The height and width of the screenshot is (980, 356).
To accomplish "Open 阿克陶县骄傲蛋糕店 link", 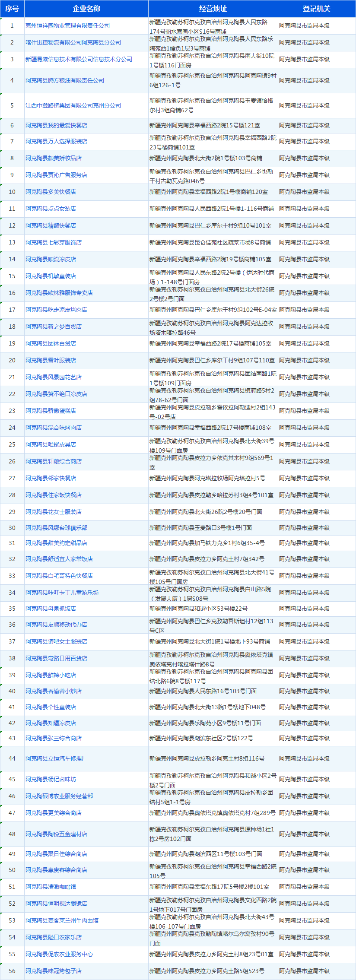I will 51,411.
